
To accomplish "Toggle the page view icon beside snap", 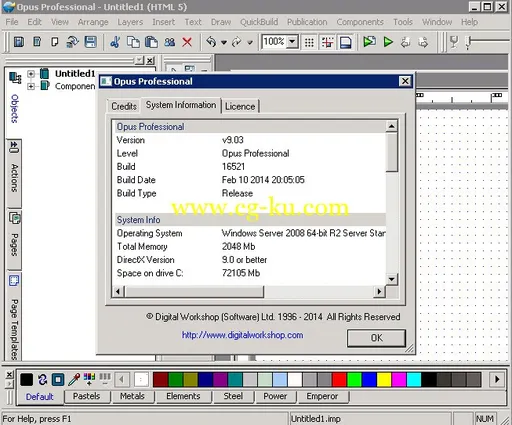I will pyautogui.click(x=345, y=42).
